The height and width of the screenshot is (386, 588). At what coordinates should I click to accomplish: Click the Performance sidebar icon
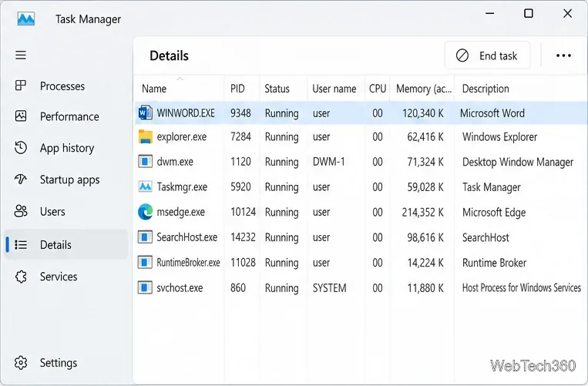click(21, 116)
